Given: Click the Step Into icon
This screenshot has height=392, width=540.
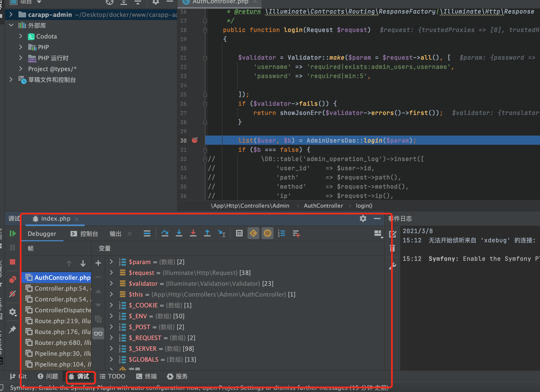Looking at the screenshot, I should (x=179, y=233).
